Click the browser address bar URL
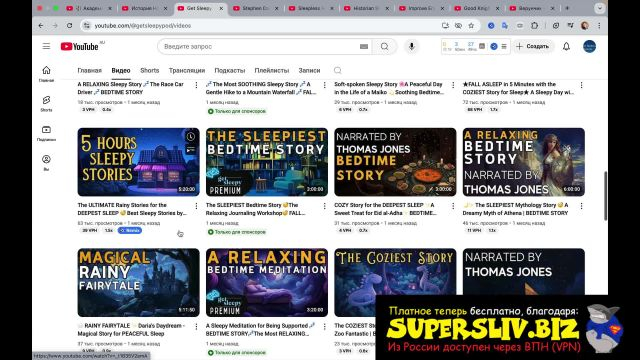640x360 pixels. [143, 25]
